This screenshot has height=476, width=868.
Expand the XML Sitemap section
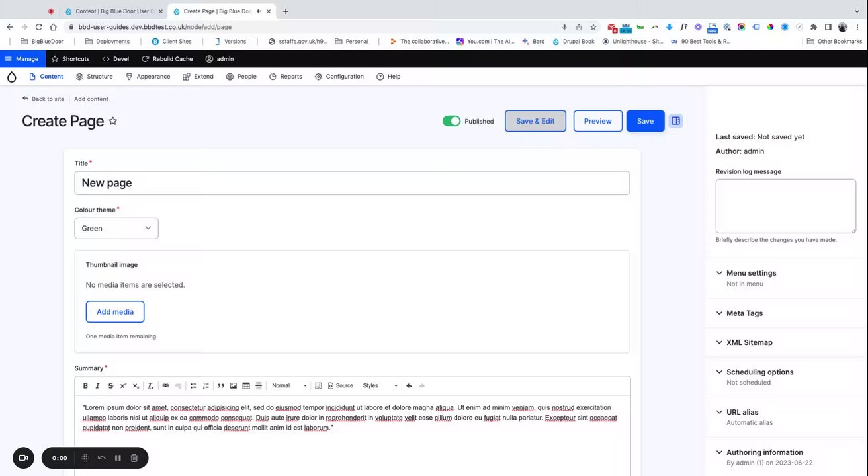(749, 342)
